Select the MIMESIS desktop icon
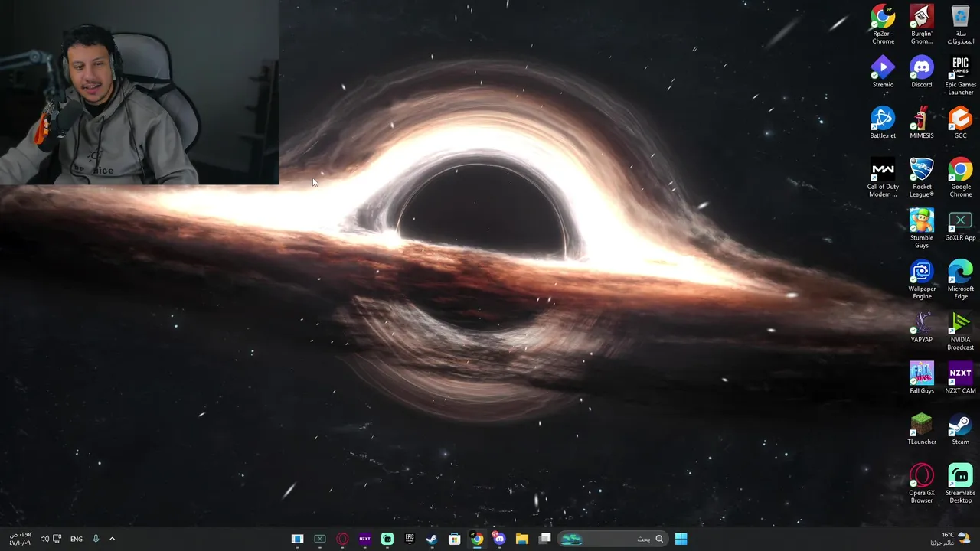 [922, 123]
